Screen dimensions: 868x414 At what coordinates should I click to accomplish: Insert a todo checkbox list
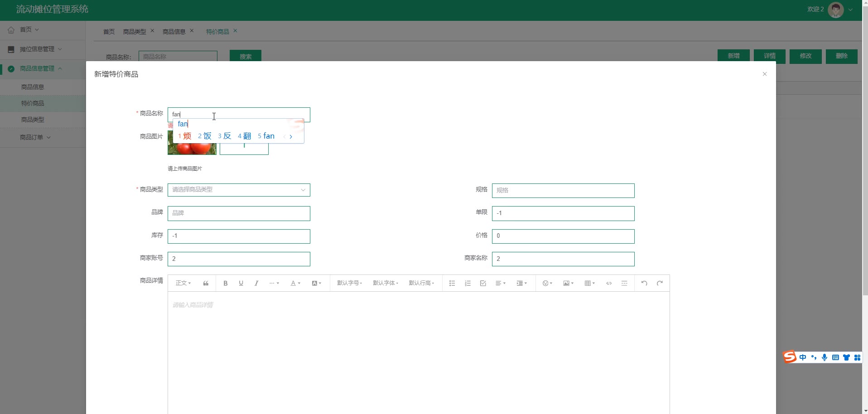[x=483, y=283]
